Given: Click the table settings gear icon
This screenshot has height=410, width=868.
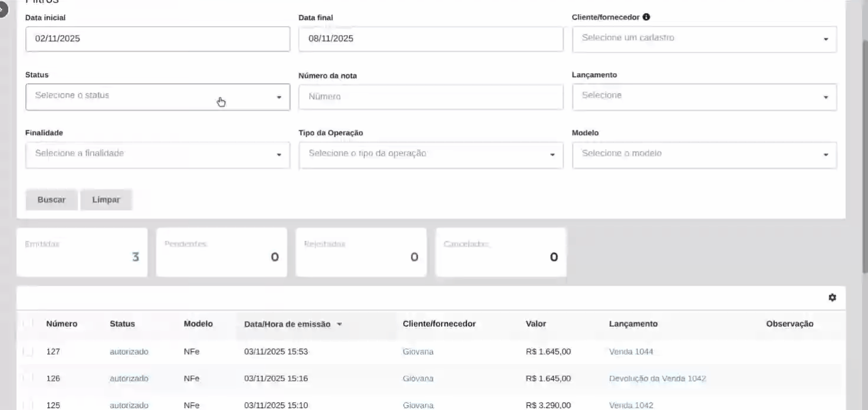Looking at the screenshot, I should click(x=832, y=298).
